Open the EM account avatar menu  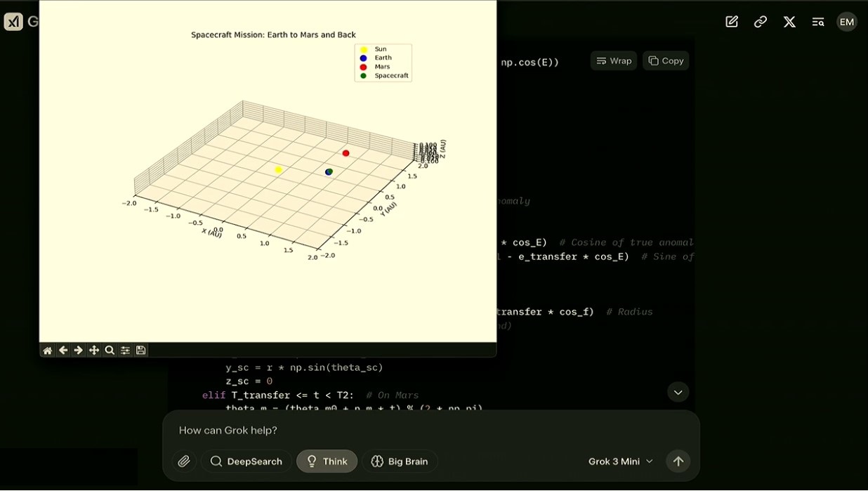(847, 22)
